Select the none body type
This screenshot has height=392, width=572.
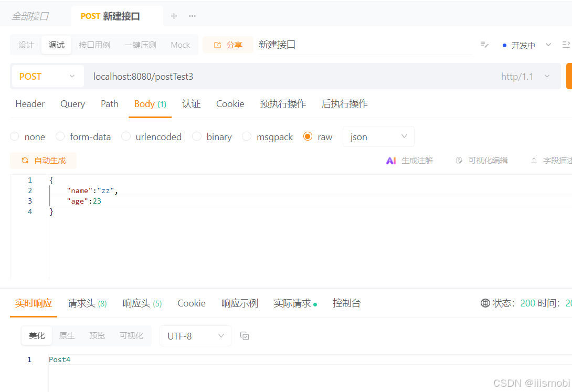tap(15, 136)
